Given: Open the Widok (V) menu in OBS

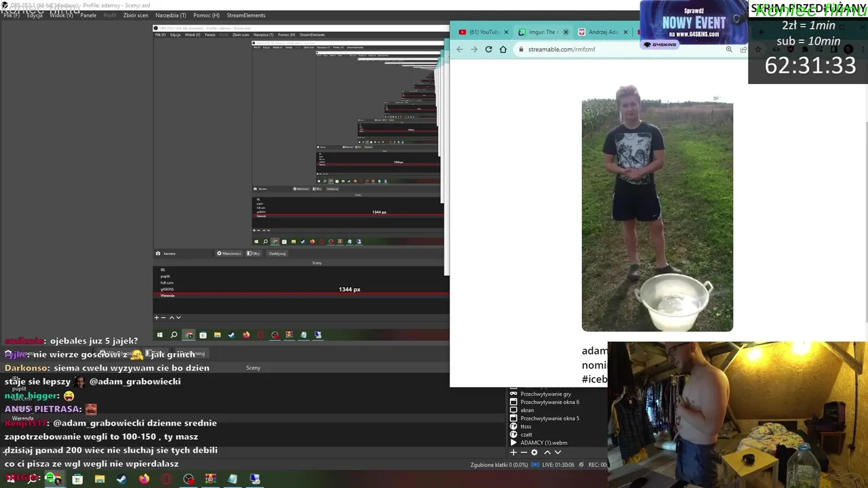Looking at the screenshot, I should [x=61, y=15].
